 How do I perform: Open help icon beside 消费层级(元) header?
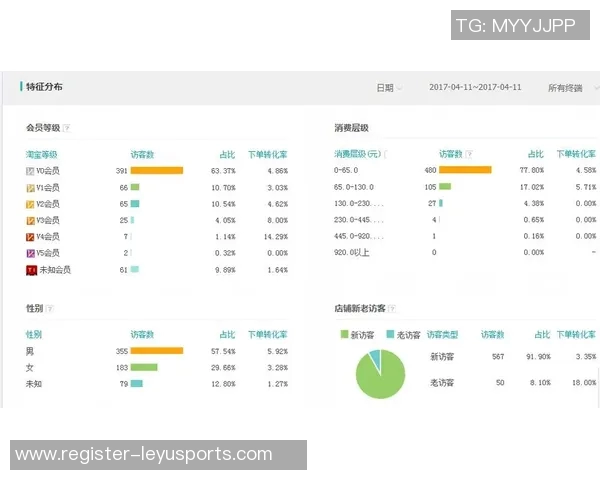pyautogui.click(x=385, y=154)
